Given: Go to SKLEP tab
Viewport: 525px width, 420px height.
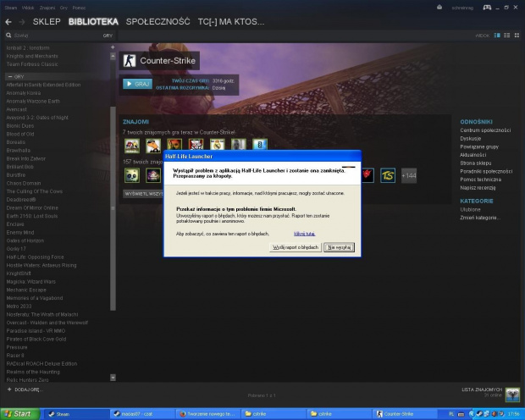Looking at the screenshot, I should click(x=47, y=22).
